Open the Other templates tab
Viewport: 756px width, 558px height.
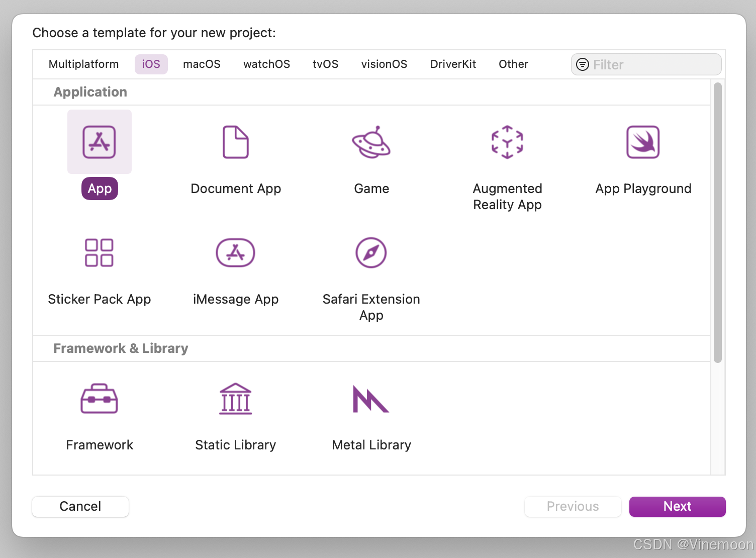514,64
